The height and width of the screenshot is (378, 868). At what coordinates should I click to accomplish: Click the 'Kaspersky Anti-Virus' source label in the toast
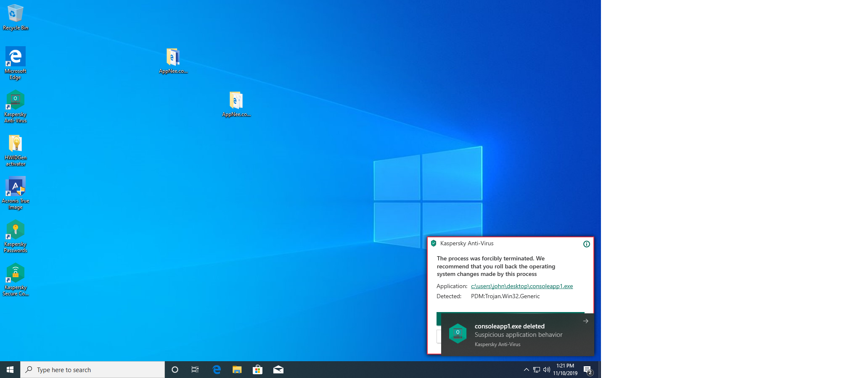click(x=498, y=344)
